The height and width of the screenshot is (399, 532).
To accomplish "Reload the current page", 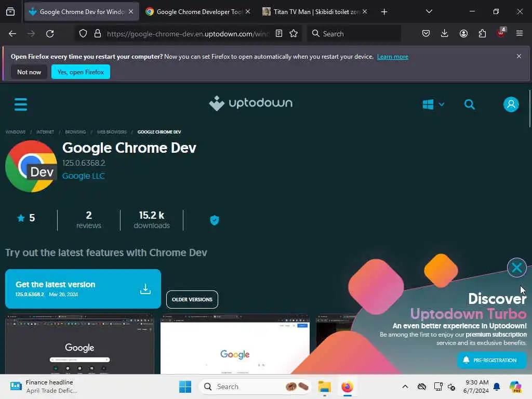I will point(50,34).
